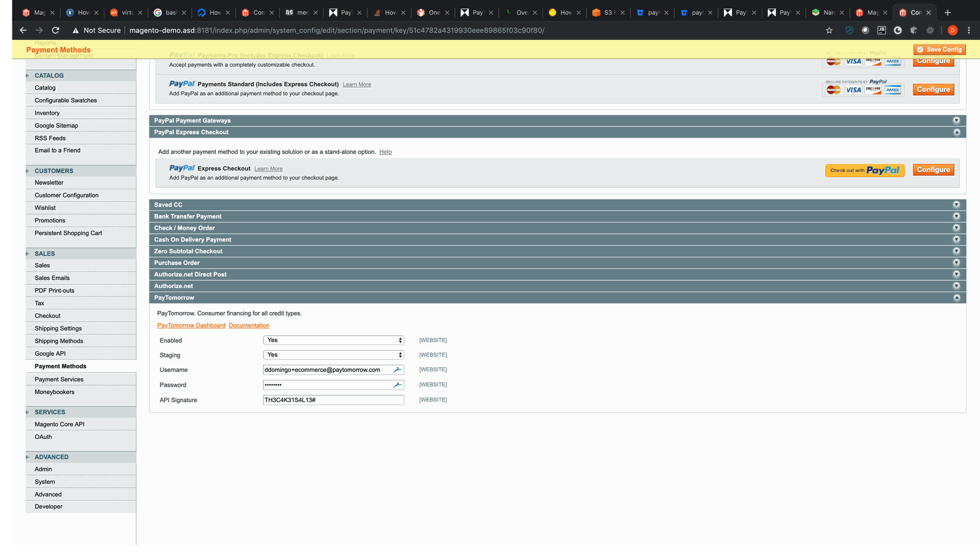
Task: Select Payment Services in sidebar
Action: click(x=59, y=379)
